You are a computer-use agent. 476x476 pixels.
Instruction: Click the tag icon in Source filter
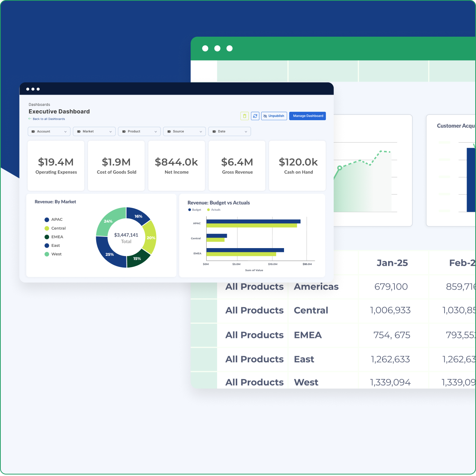pos(169,131)
